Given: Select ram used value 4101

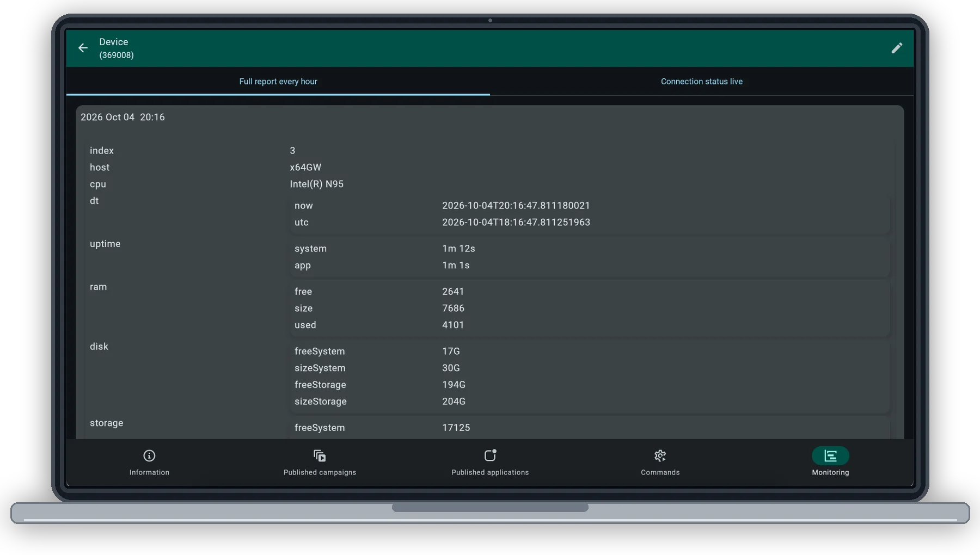Looking at the screenshot, I should (x=453, y=325).
